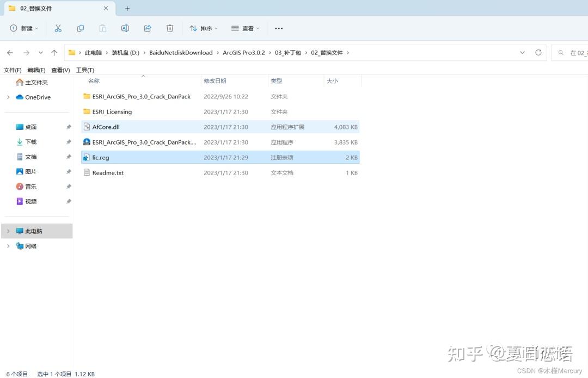Click the Delete trash icon
The height and width of the screenshot is (378, 588).
169,28
